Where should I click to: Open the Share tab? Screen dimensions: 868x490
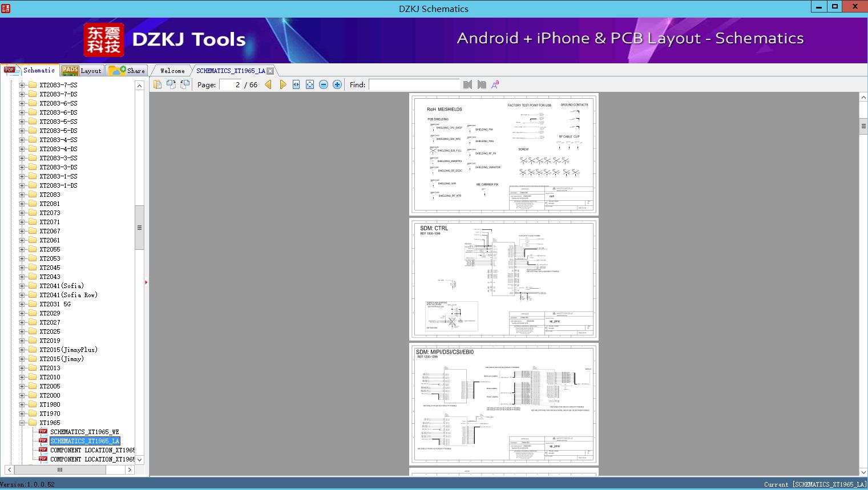[127, 71]
